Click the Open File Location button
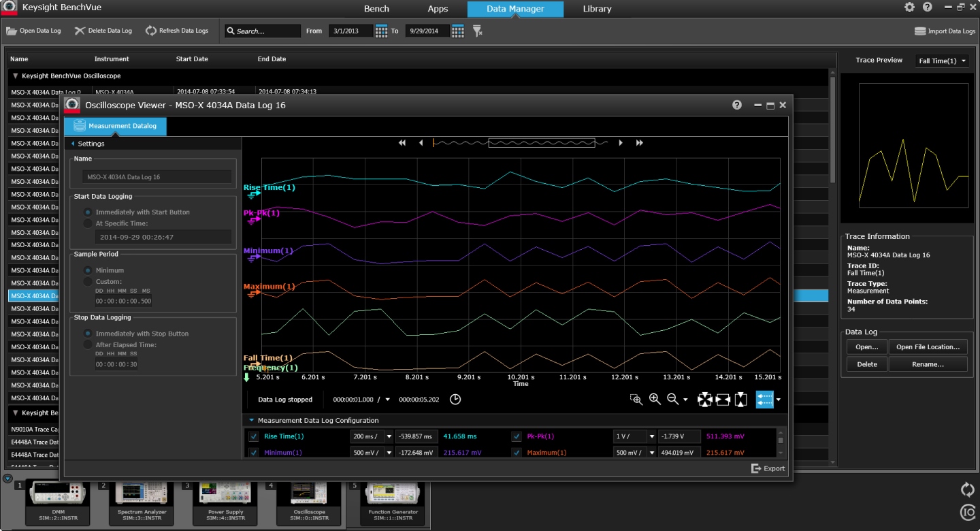 click(927, 347)
